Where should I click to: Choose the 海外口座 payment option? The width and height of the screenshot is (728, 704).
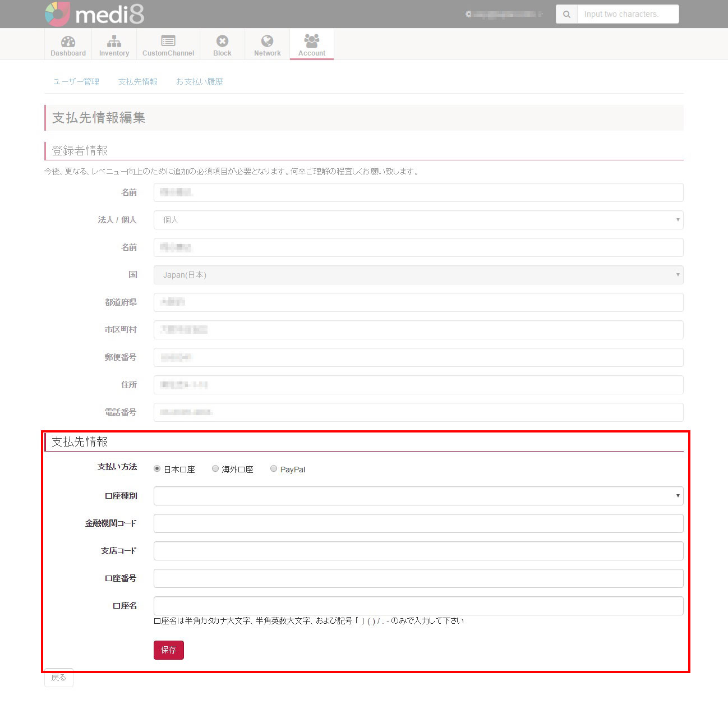215,468
